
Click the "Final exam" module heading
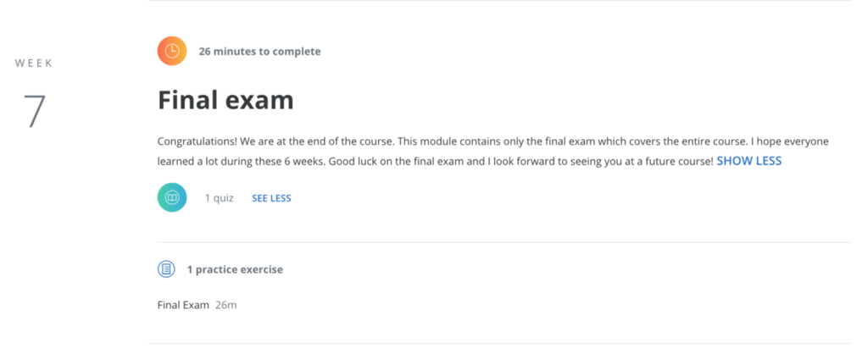click(225, 101)
